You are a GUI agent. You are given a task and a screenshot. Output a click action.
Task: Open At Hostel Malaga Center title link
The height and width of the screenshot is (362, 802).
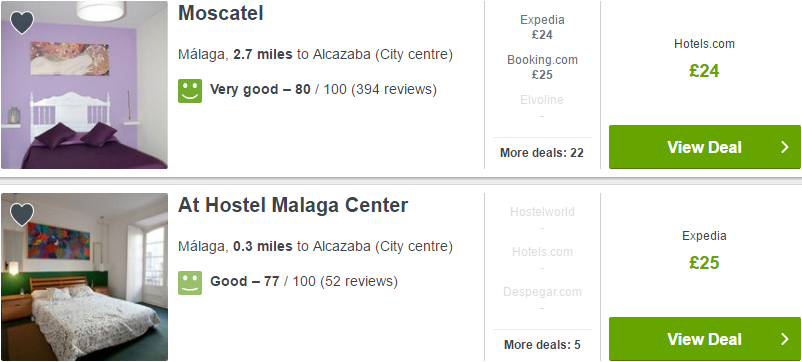pyautogui.click(x=293, y=206)
